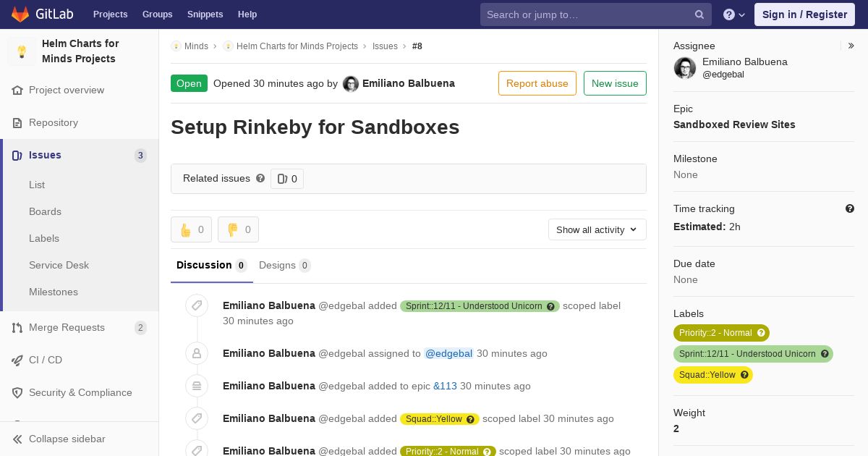
Task: Open Sandboxed Review Sites epic link
Action: pos(734,124)
